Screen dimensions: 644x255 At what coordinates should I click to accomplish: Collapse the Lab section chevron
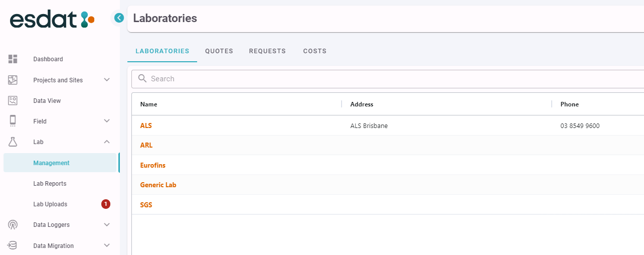[107, 142]
